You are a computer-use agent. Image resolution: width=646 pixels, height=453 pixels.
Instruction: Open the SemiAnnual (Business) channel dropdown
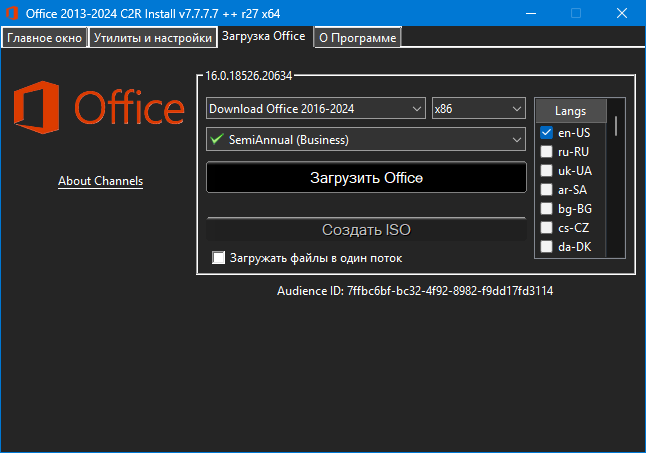(366, 139)
